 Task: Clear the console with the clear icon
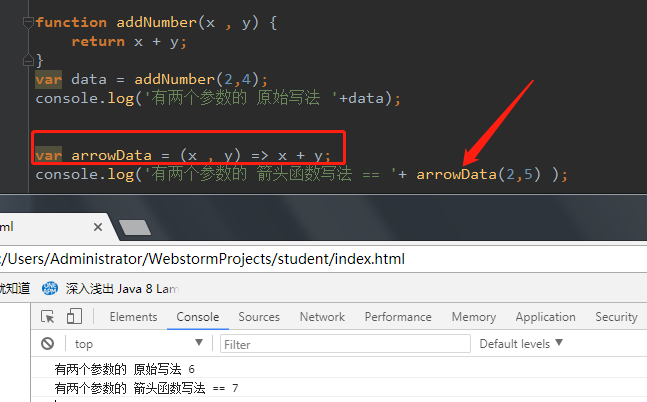click(47, 343)
